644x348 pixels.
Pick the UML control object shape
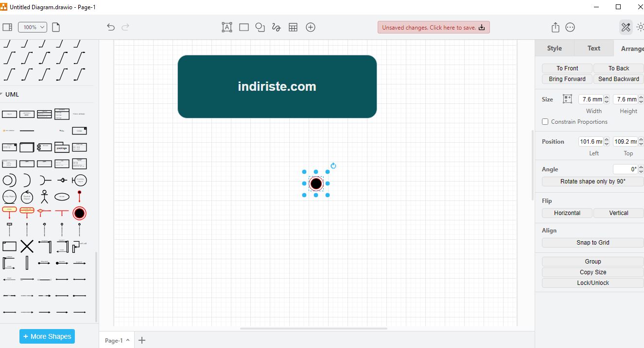pyautogui.click(x=27, y=197)
